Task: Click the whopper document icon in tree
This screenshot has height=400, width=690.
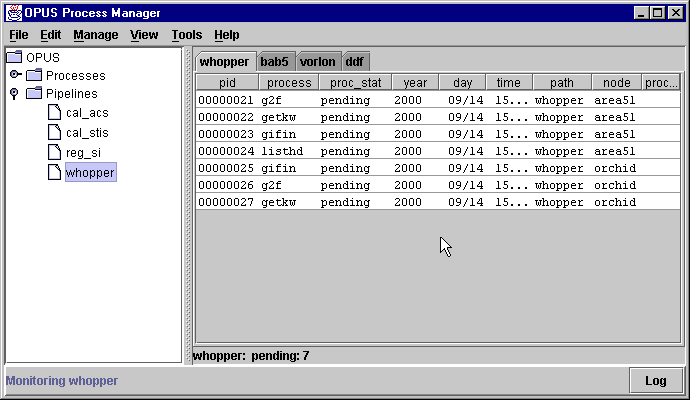Action: [x=55, y=172]
